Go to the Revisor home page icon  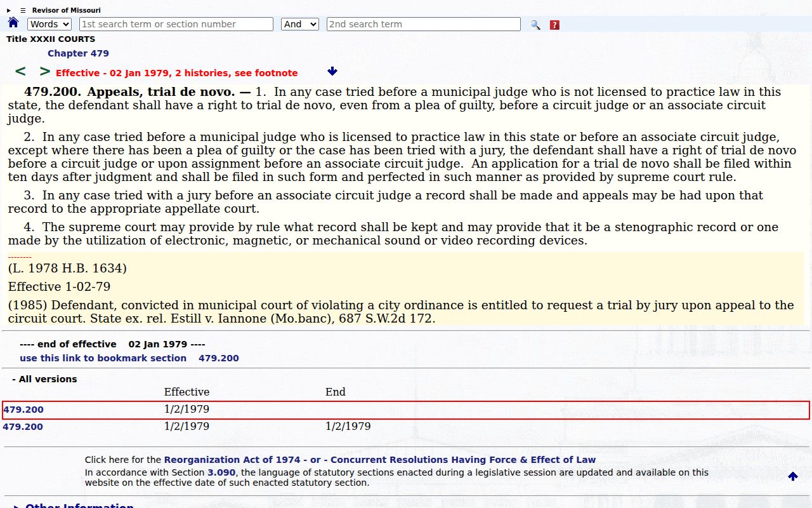[x=13, y=23]
